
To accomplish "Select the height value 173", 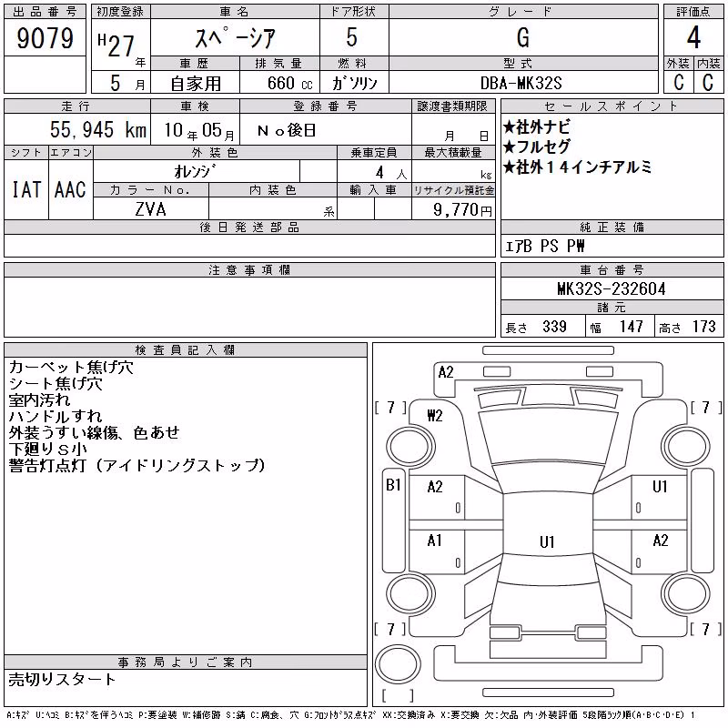I will pyautogui.click(x=703, y=327).
